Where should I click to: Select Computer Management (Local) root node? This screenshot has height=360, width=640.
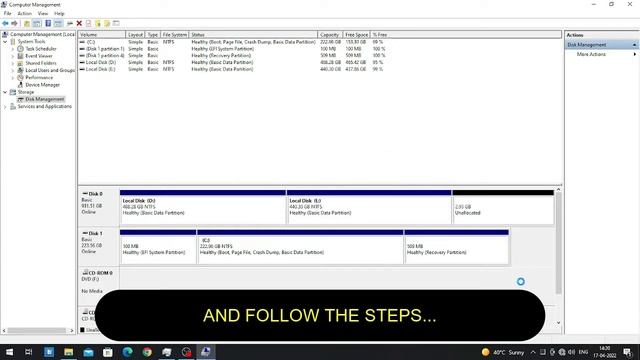coord(42,34)
